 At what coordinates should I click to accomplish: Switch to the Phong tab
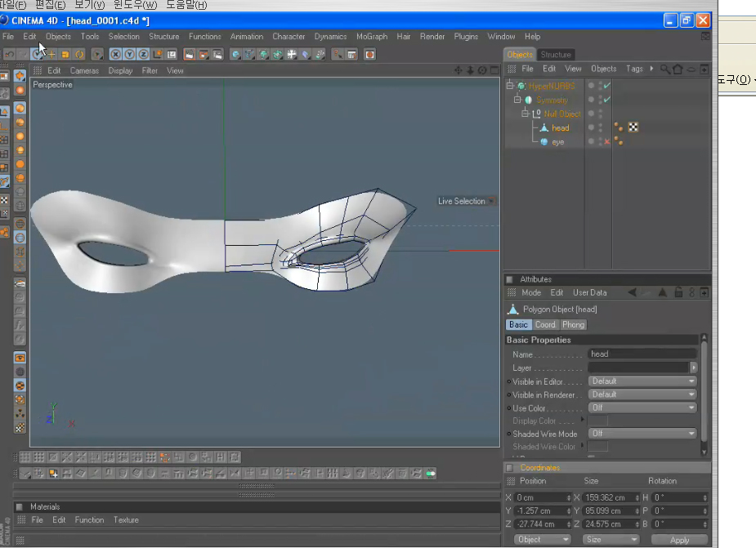(573, 325)
